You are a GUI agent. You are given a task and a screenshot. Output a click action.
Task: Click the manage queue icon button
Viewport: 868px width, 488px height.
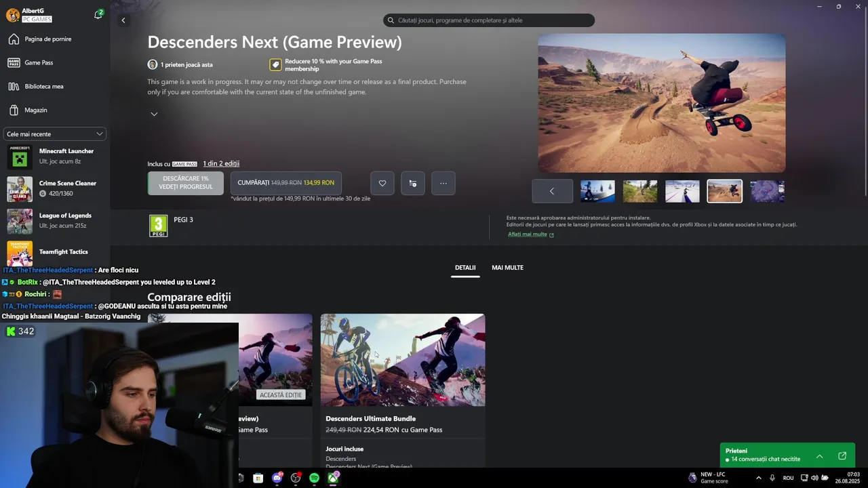[x=413, y=183]
